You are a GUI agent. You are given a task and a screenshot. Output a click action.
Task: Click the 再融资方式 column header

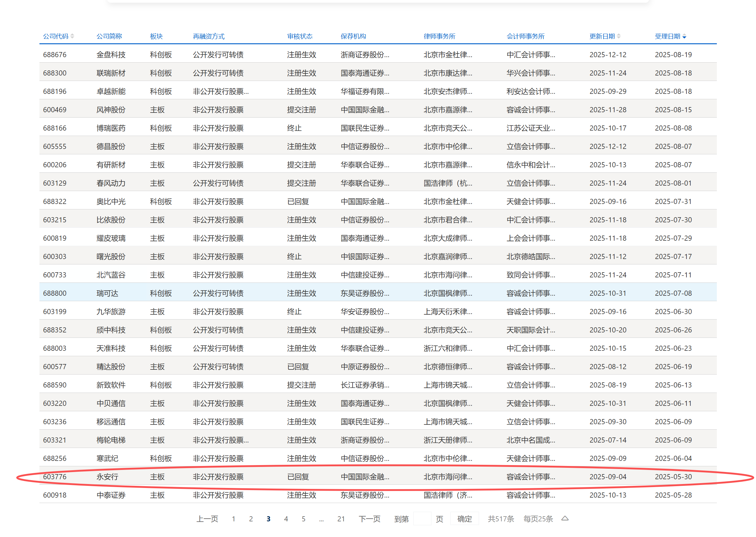(208, 36)
